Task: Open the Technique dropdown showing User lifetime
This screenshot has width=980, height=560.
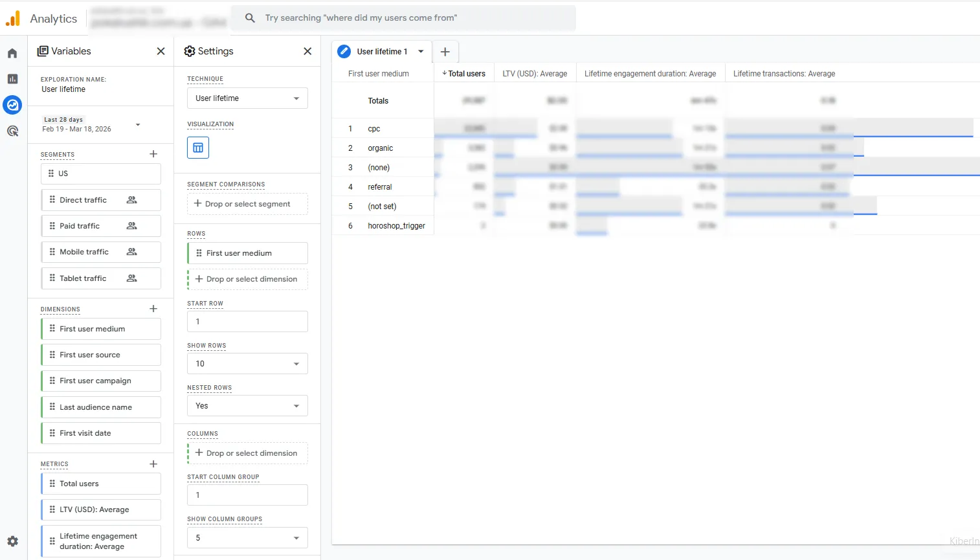Action: (x=247, y=98)
